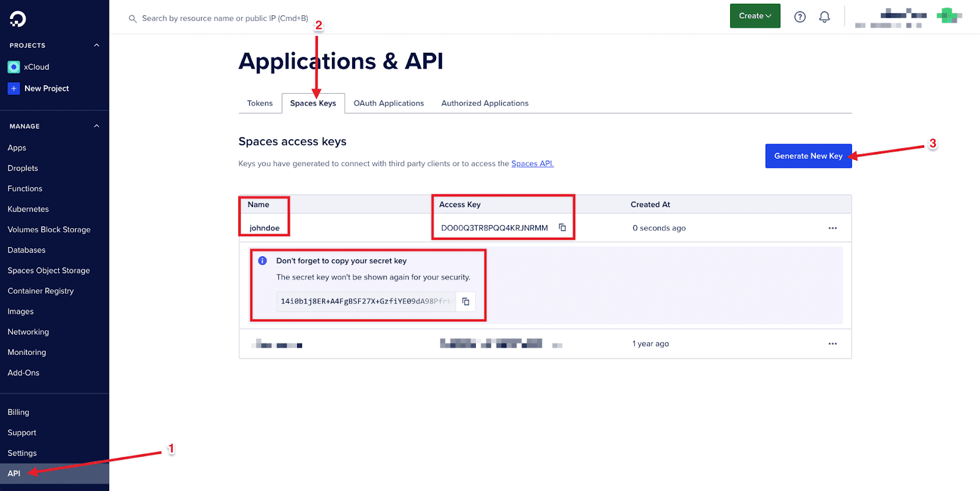The height and width of the screenshot is (491, 980).
Task: Open more options for the year-old key
Action: [x=832, y=344]
